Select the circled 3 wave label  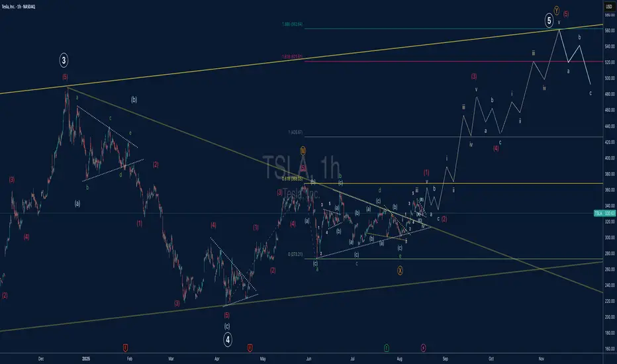pyautogui.click(x=64, y=60)
